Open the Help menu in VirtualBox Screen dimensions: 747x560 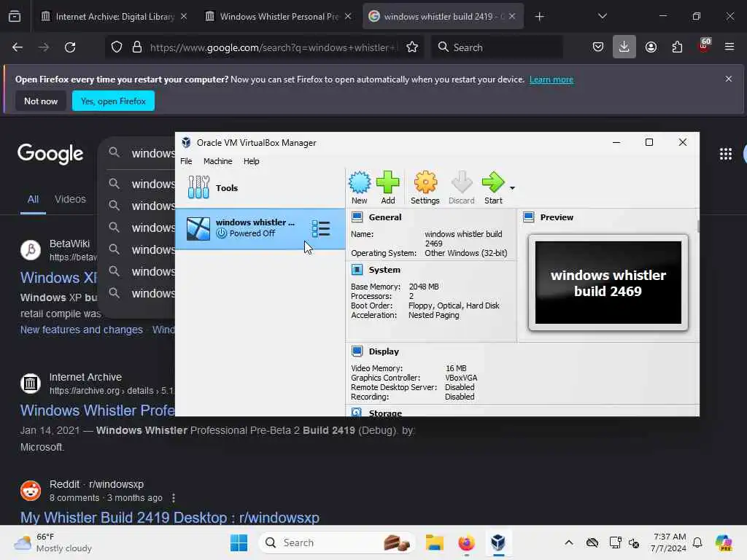(x=251, y=161)
